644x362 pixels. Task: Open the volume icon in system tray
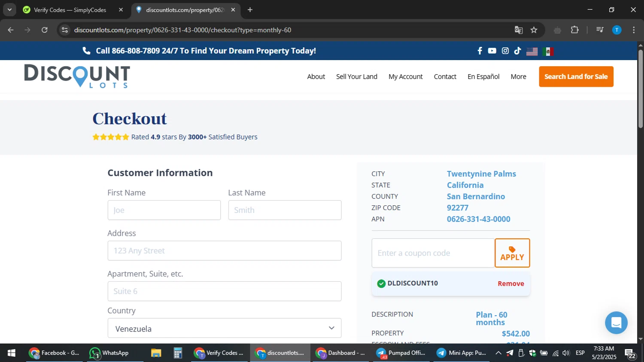[x=566, y=353]
